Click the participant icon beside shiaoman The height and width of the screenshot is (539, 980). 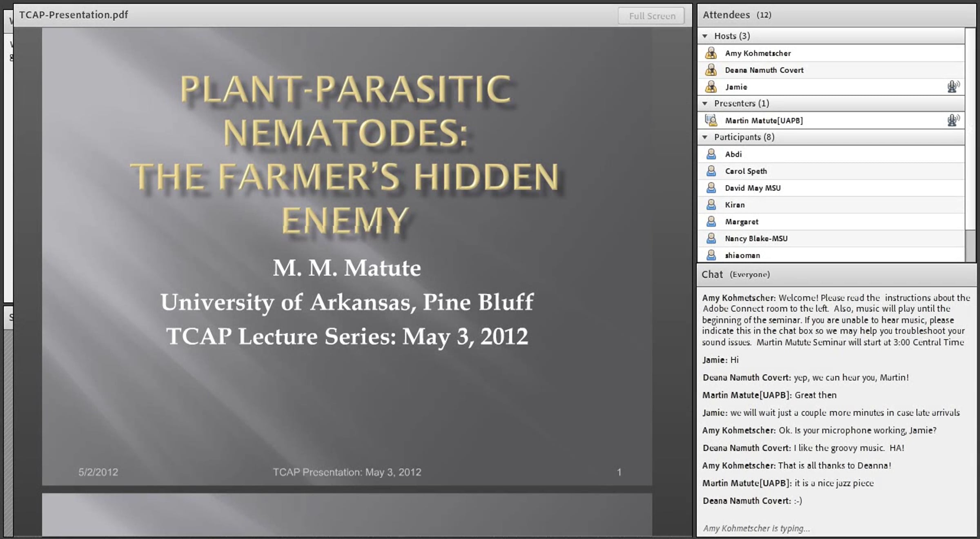pyautogui.click(x=711, y=255)
